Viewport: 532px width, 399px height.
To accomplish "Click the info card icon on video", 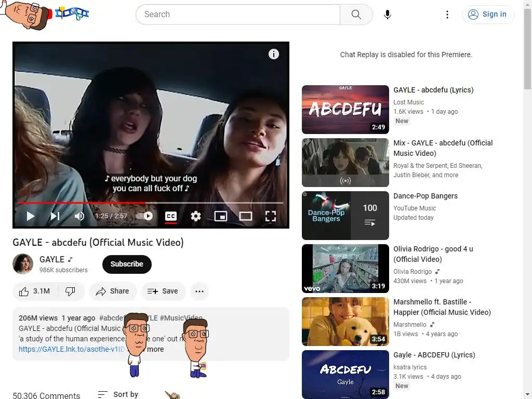I will [273, 54].
